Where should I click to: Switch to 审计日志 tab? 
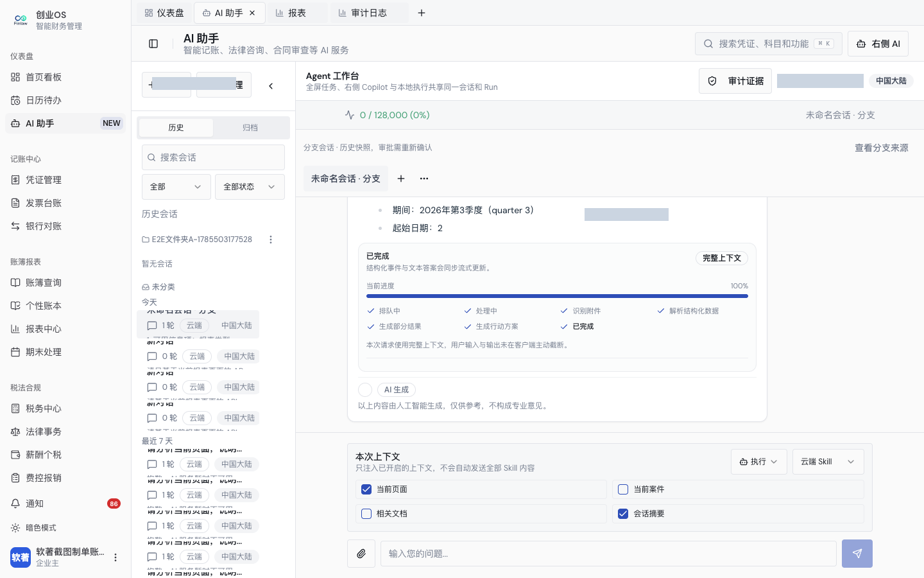tap(369, 13)
